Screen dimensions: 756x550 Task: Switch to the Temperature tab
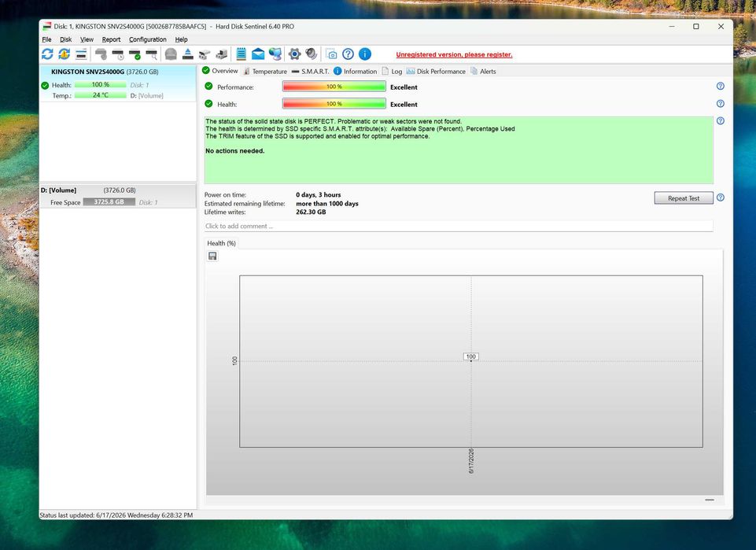(265, 72)
